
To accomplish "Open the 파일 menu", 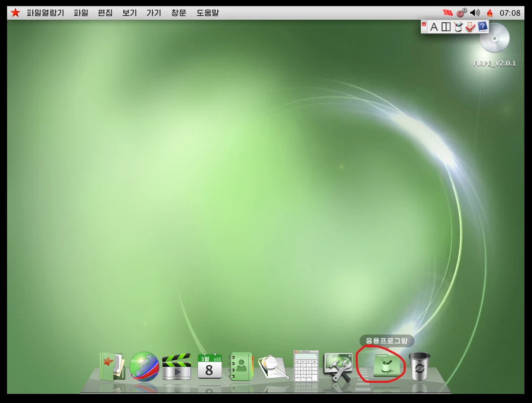I will pyautogui.click(x=81, y=13).
